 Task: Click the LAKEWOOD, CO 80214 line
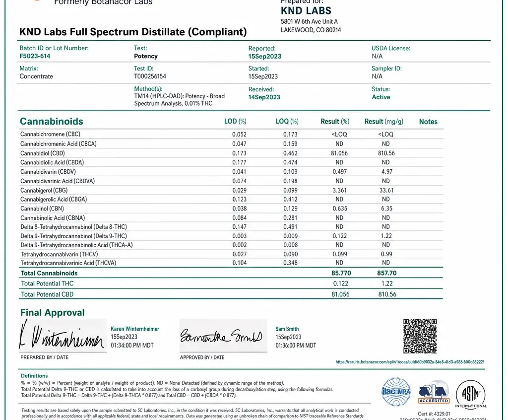click(x=311, y=30)
